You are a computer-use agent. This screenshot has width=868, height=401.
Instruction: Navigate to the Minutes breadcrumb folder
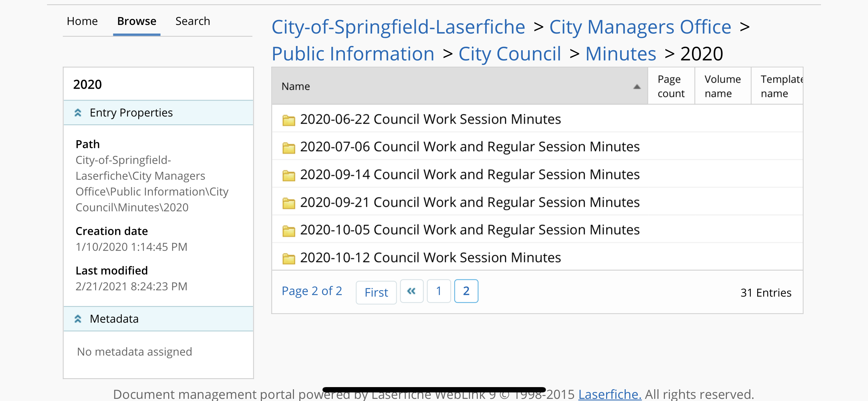point(620,54)
